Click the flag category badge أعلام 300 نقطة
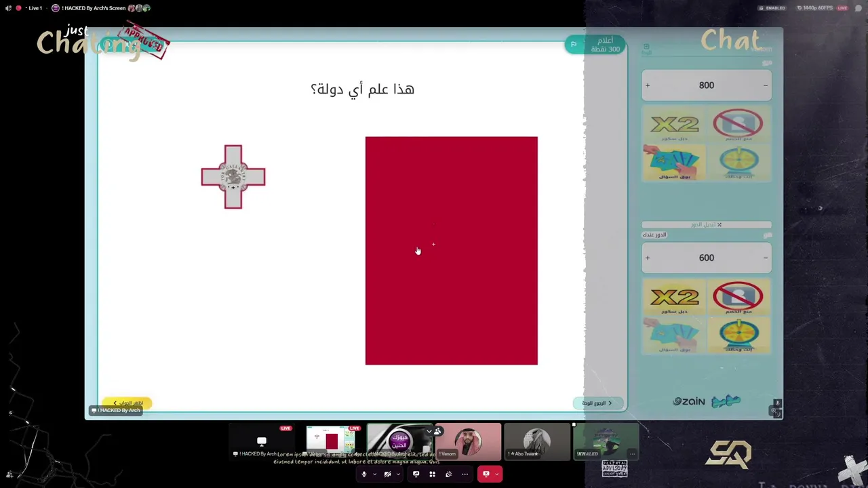868x488 pixels. click(x=596, y=45)
